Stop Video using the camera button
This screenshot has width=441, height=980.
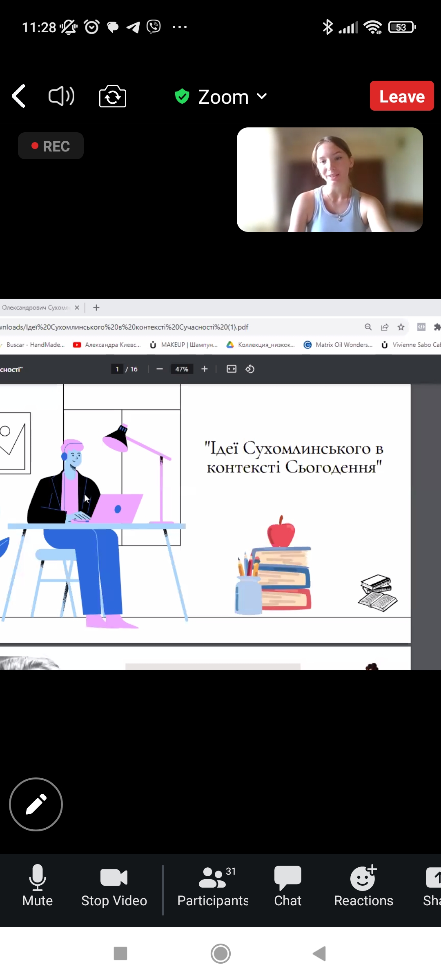pyautogui.click(x=114, y=885)
